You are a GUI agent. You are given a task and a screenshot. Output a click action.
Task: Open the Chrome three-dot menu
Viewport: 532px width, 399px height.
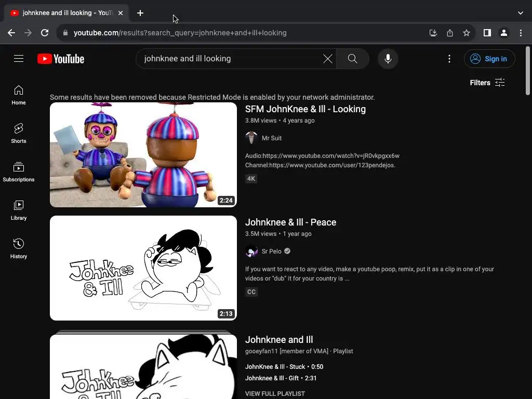click(x=521, y=33)
